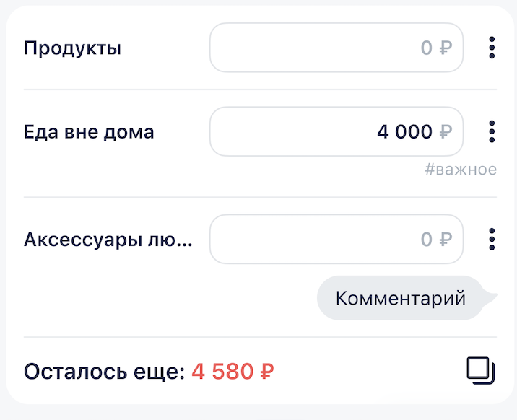Click the red 4 580 remaining amount
The image size is (517, 420).
click(222, 372)
